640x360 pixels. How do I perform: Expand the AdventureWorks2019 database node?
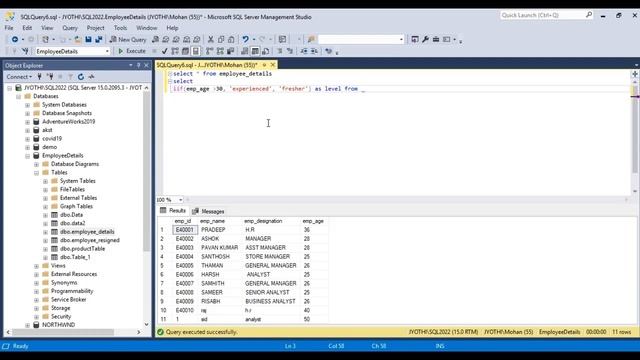(27, 122)
